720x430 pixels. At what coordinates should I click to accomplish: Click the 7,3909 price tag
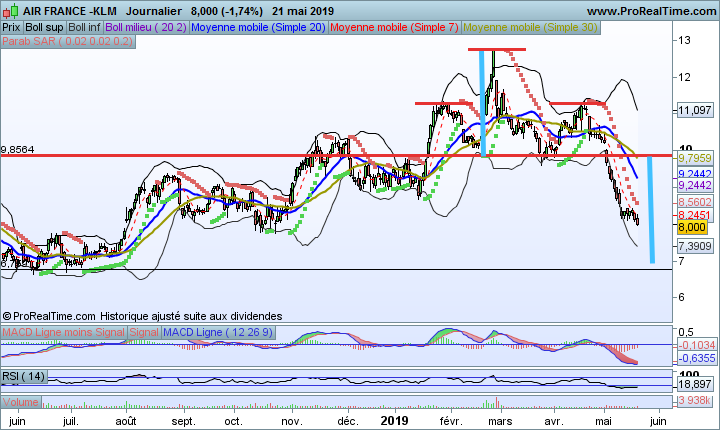(x=695, y=246)
